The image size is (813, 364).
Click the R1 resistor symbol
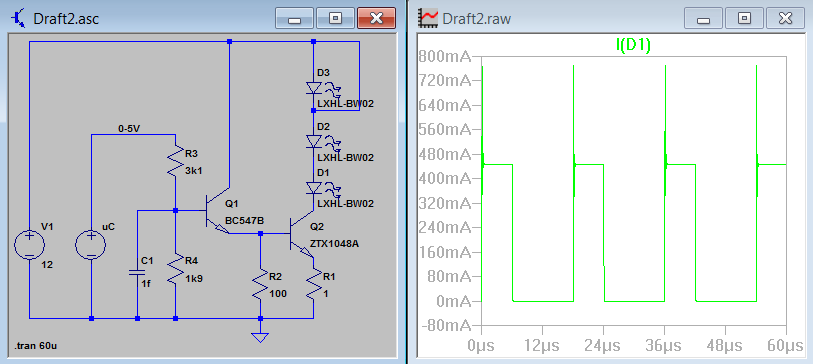pos(314,286)
